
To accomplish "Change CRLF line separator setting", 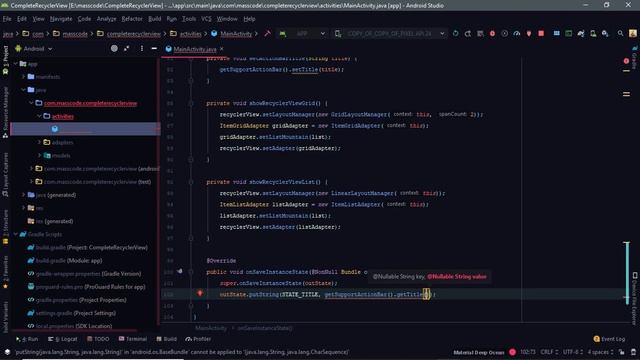I will 549,352.
